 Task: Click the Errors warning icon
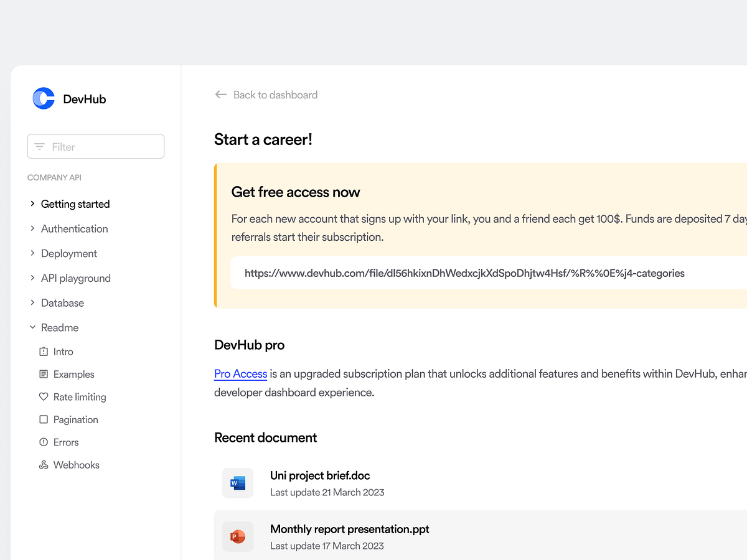44,442
